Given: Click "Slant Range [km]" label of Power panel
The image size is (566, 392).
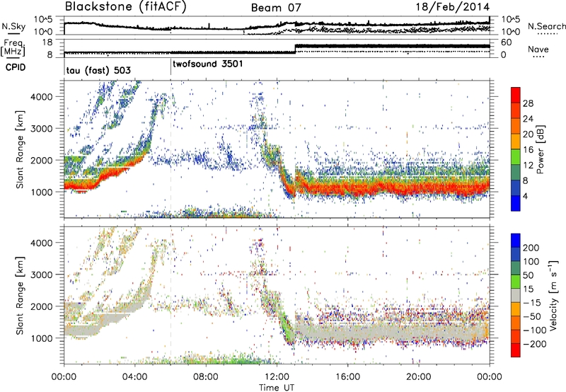Looking at the screenshot, I should [21, 149].
